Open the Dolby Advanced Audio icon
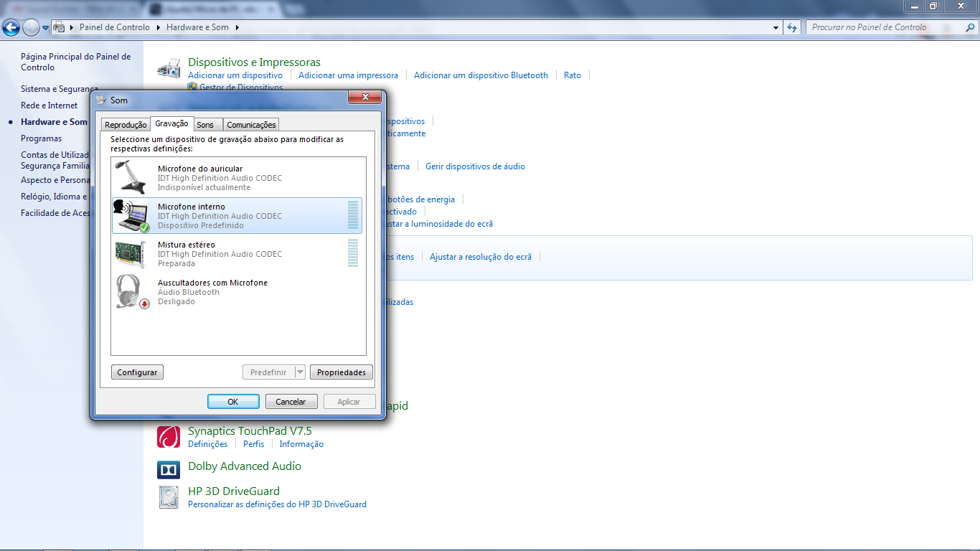The width and height of the screenshot is (980, 551). 169,470
